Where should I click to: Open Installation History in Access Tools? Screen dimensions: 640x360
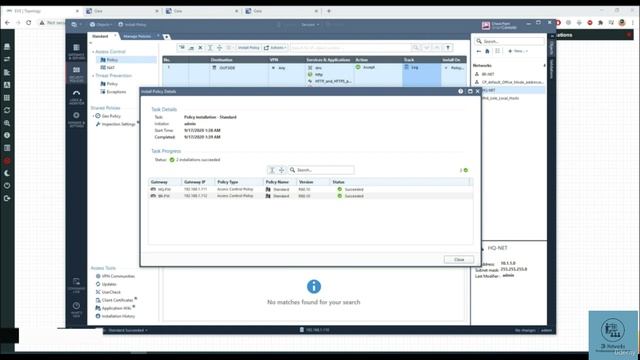(115, 316)
